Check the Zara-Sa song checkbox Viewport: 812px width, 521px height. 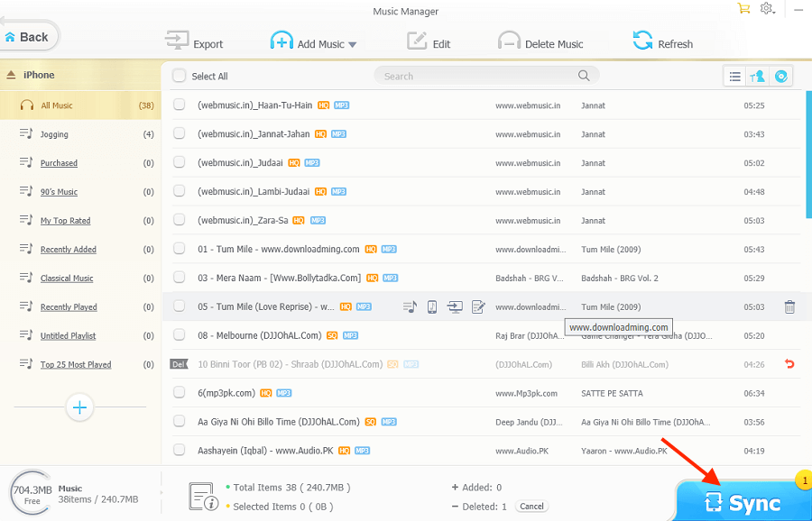point(180,219)
